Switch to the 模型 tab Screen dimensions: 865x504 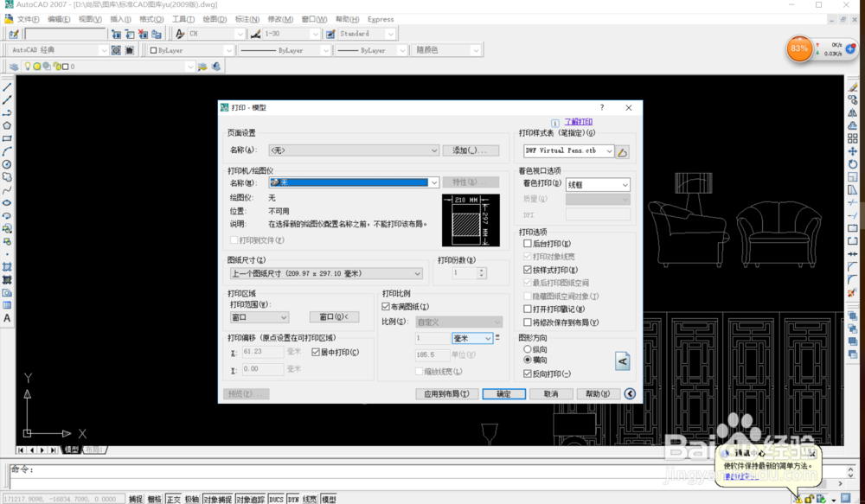click(72, 450)
